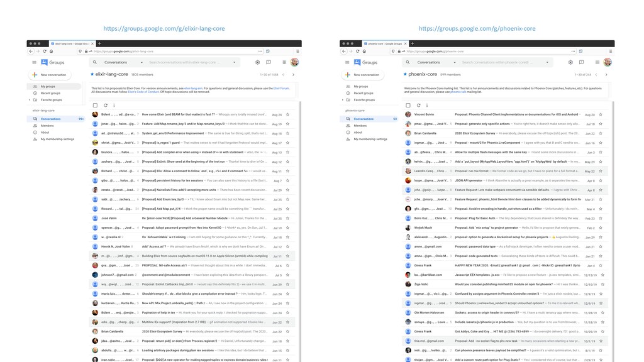Screen dimensions: 644x362
Task: Open account avatar in phoenix-core window
Action: tap(608, 62)
